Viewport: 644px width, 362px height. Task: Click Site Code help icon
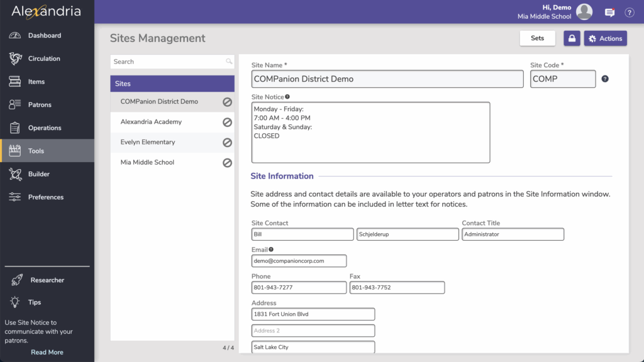[x=605, y=79]
